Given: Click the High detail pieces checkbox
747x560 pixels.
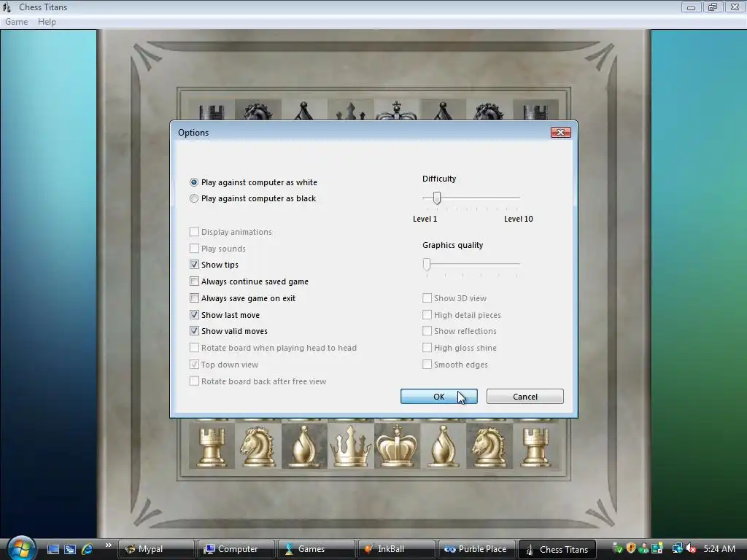Looking at the screenshot, I should point(427,315).
